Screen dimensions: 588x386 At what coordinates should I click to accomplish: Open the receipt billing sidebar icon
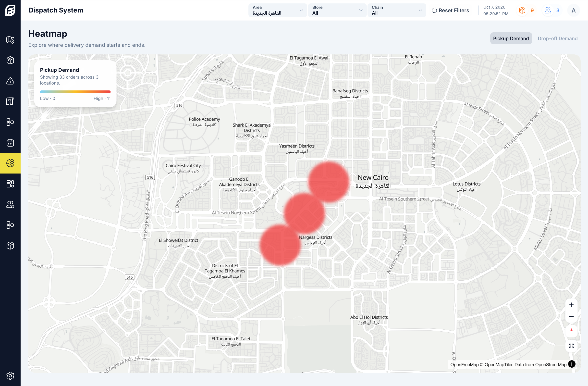click(10, 101)
